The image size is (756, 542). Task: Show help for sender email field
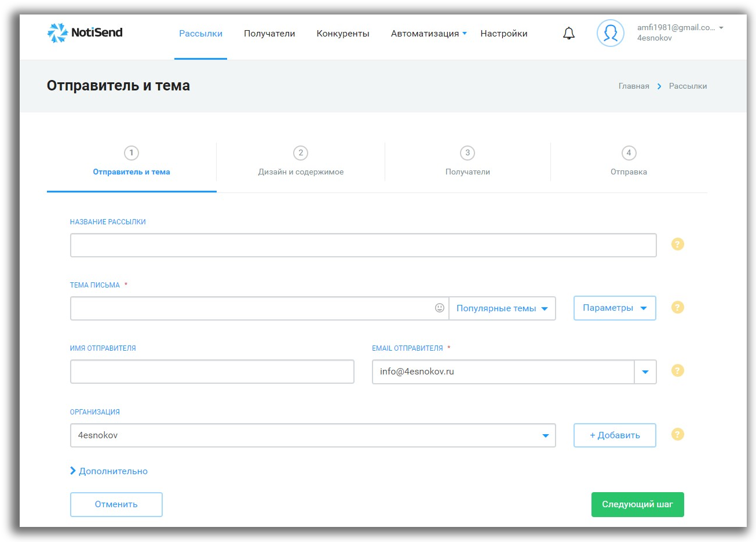pyautogui.click(x=678, y=370)
